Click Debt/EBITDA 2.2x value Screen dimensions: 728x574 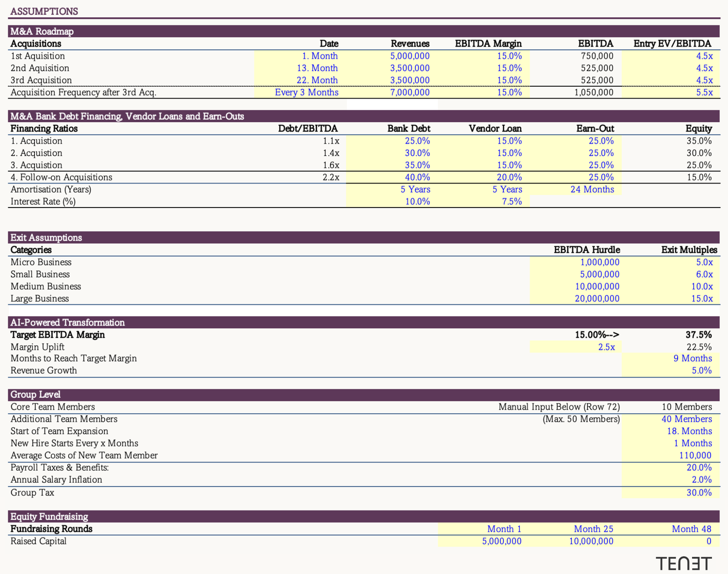[x=331, y=177]
